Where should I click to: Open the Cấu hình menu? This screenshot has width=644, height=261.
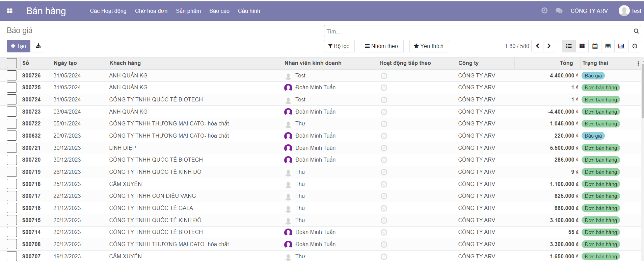249,11
